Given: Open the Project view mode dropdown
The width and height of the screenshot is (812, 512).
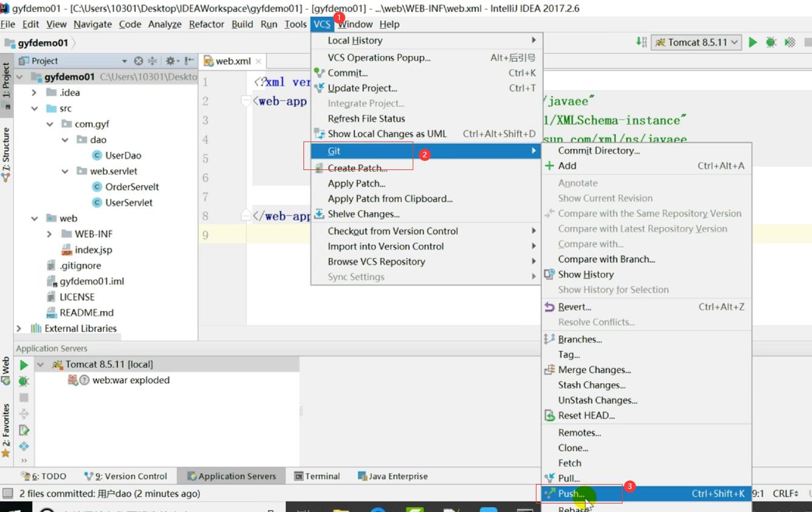Looking at the screenshot, I should [124, 61].
